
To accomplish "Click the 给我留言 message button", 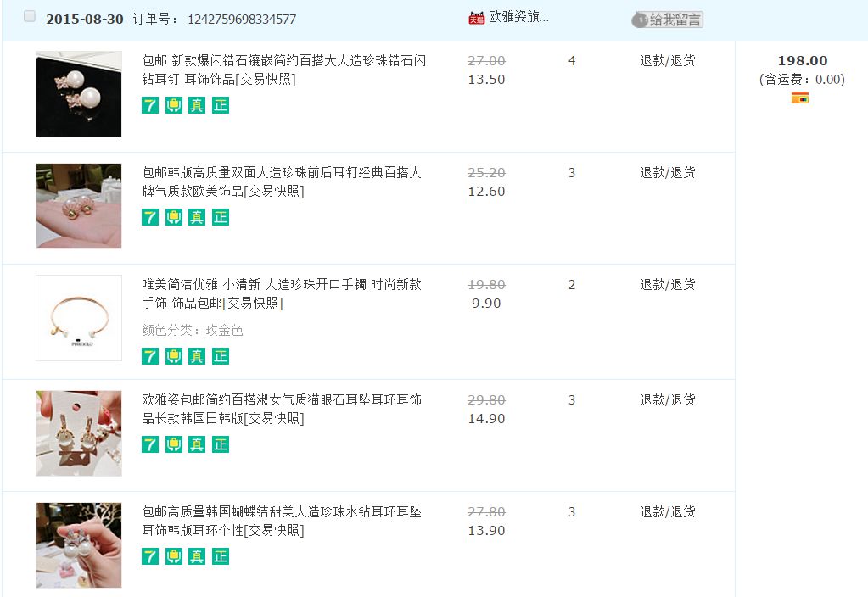I will (x=668, y=20).
